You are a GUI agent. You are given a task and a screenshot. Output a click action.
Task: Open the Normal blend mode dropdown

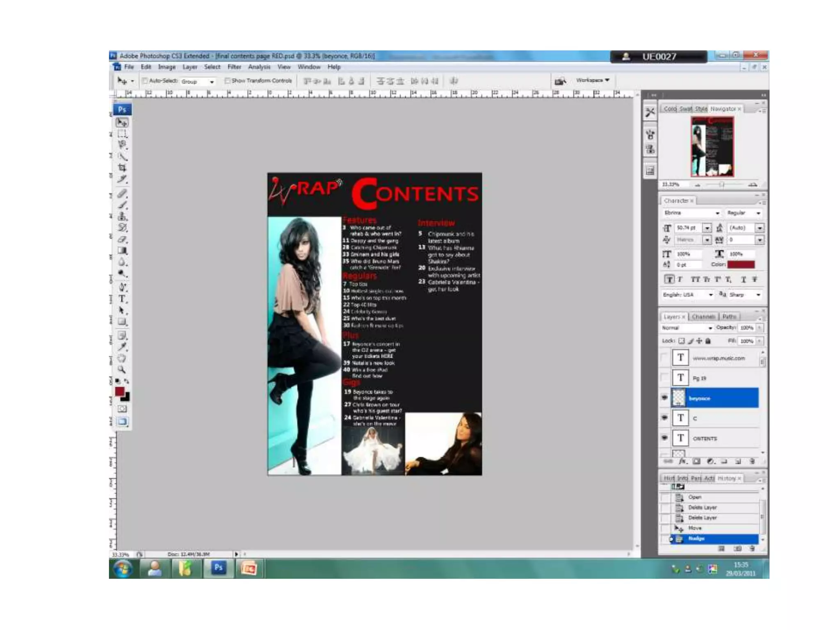(x=687, y=328)
